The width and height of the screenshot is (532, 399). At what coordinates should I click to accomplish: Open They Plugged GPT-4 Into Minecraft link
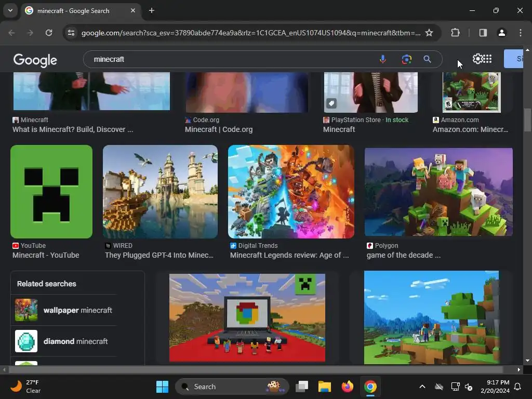pos(159,255)
